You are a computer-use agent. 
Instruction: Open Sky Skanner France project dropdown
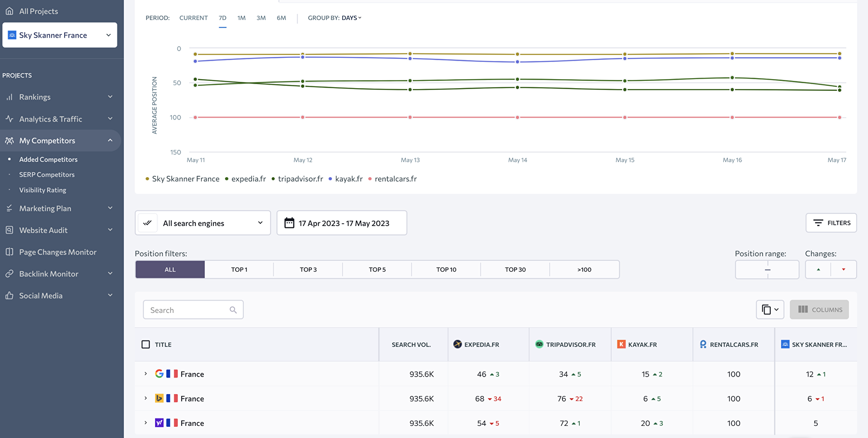60,35
